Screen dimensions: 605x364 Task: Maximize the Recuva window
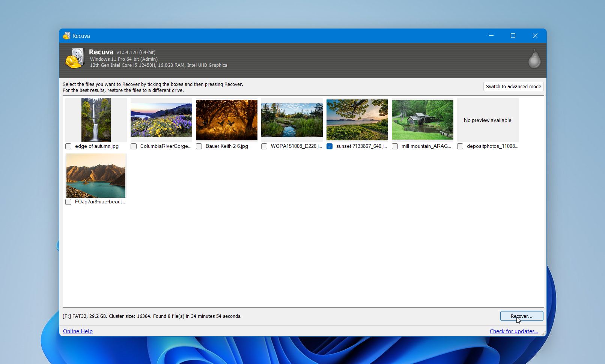click(513, 36)
